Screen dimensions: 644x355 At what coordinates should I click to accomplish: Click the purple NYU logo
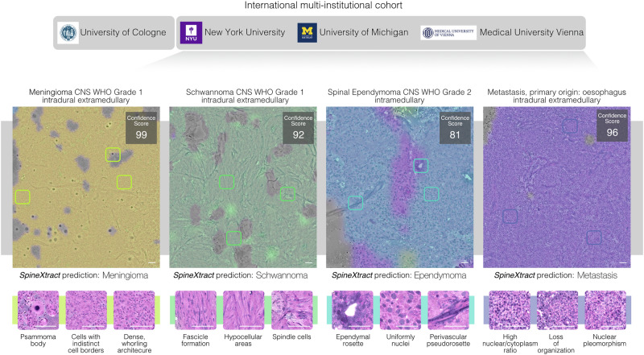click(191, 32)
